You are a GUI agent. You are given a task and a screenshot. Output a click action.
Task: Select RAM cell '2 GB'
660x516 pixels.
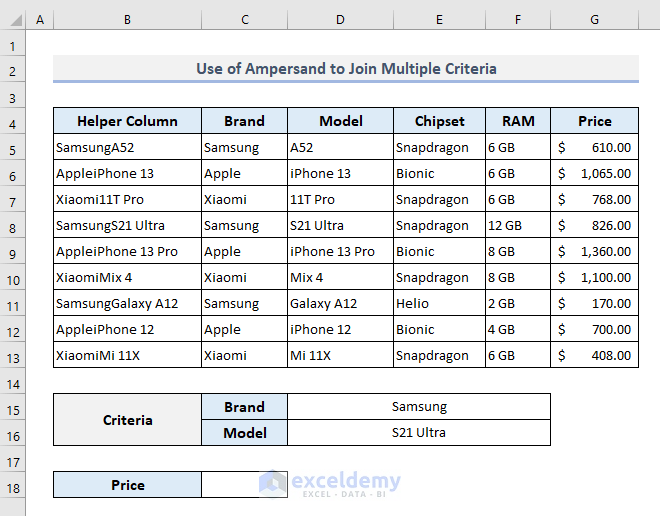click(x=518, y=303)
